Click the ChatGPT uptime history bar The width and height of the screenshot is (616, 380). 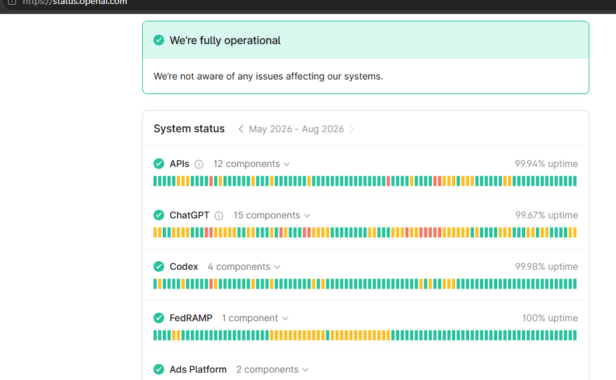click(x=365, y=233)
